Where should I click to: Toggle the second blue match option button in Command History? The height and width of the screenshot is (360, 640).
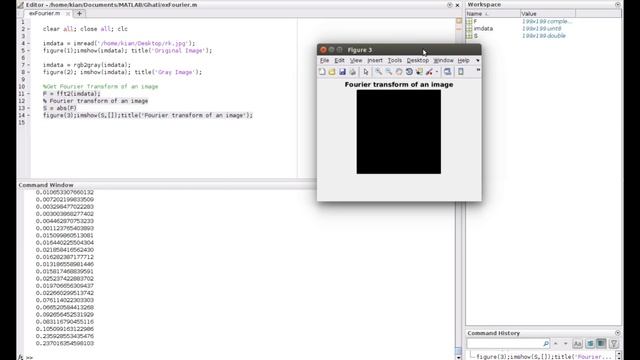601,344
